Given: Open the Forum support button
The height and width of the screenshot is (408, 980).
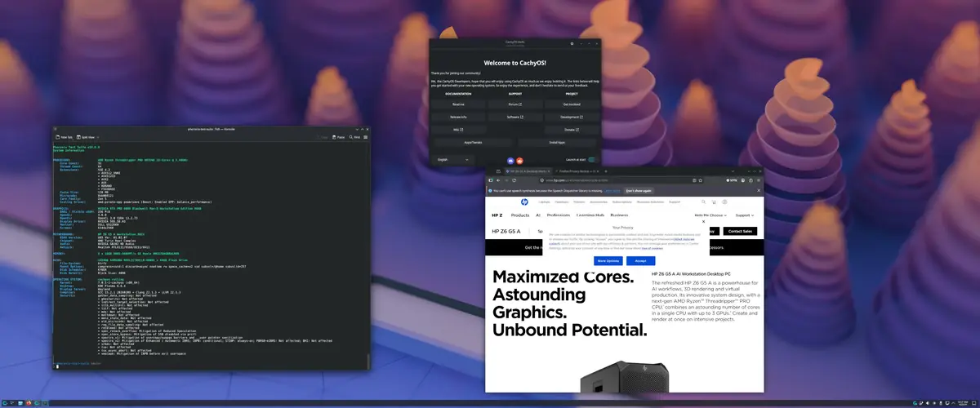Looking at the screenshot, I should tap(514, 104).
